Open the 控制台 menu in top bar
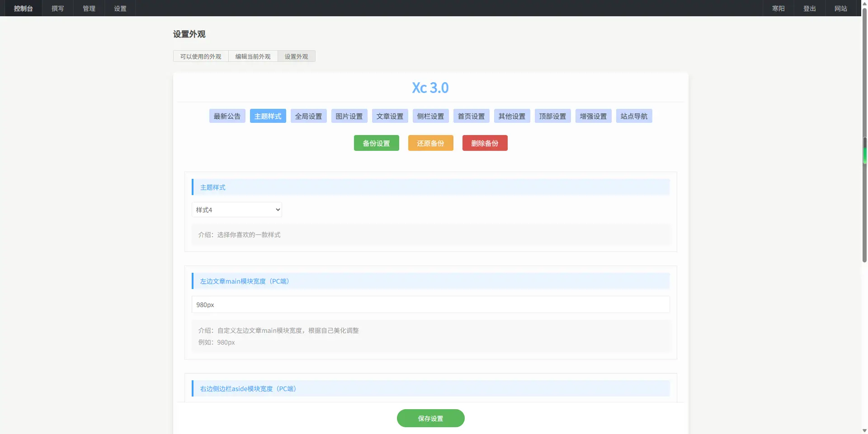 [23, 9]
